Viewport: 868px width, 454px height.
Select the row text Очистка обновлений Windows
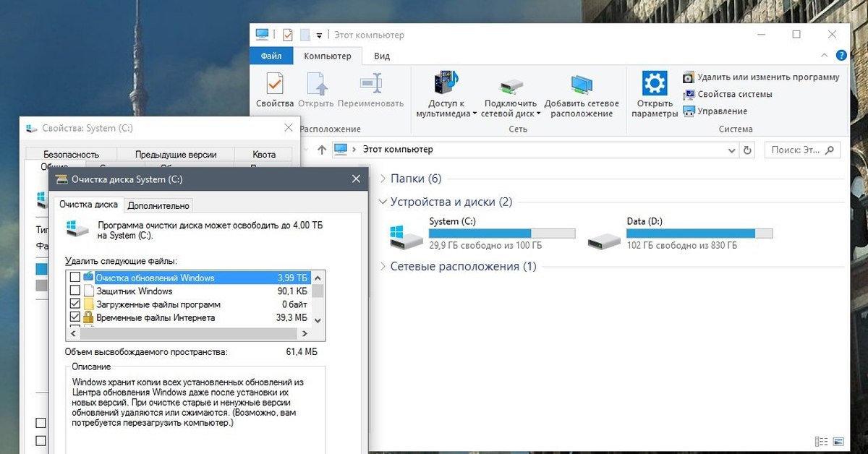pos(155,278)
